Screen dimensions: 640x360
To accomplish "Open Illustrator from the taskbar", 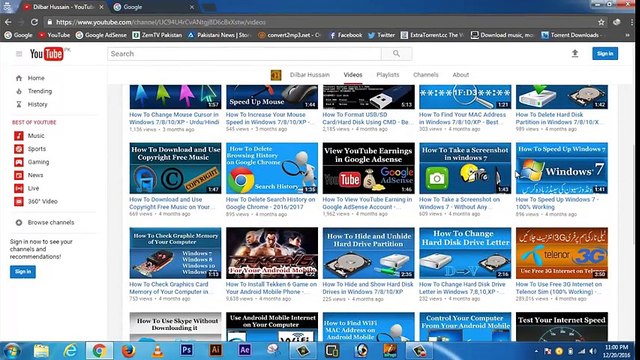I will [x=216, y=350].
